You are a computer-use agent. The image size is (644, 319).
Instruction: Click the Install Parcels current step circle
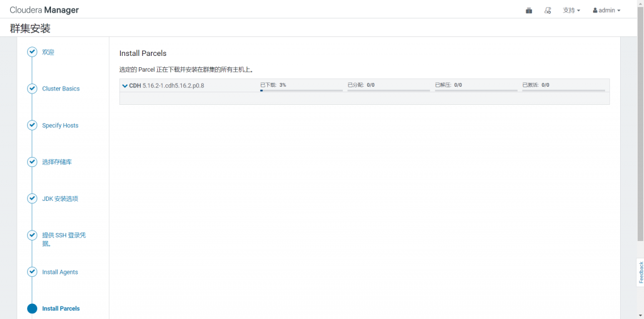(x=32, y=308)
